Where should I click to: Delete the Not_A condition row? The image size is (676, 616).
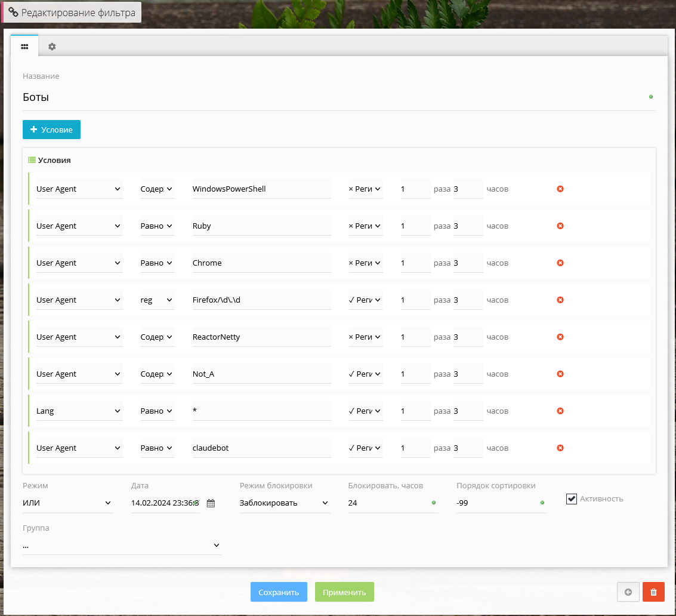(560, 374)
